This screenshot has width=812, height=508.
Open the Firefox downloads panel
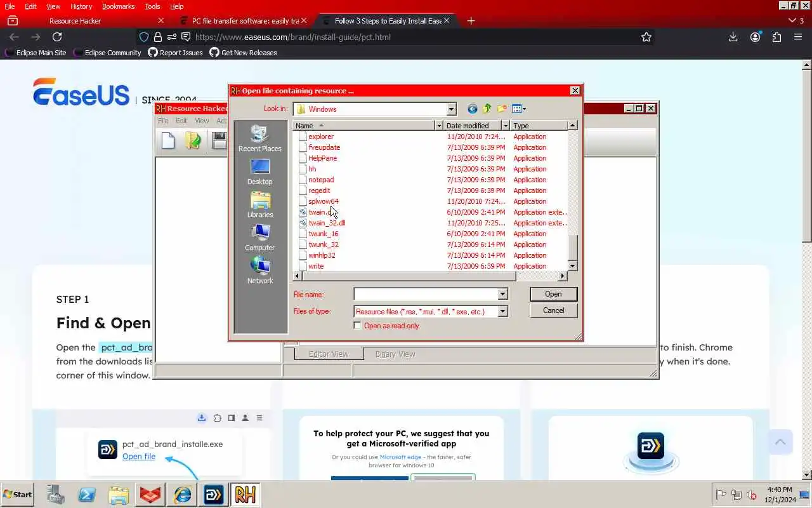pos(733,37)
